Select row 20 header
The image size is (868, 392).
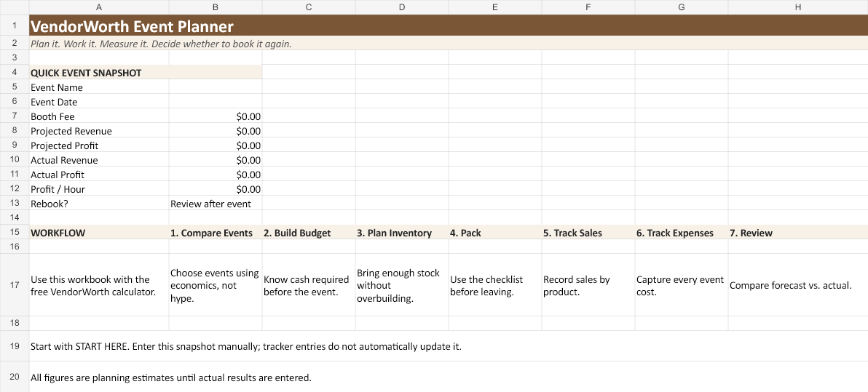(x=15, y=377)
